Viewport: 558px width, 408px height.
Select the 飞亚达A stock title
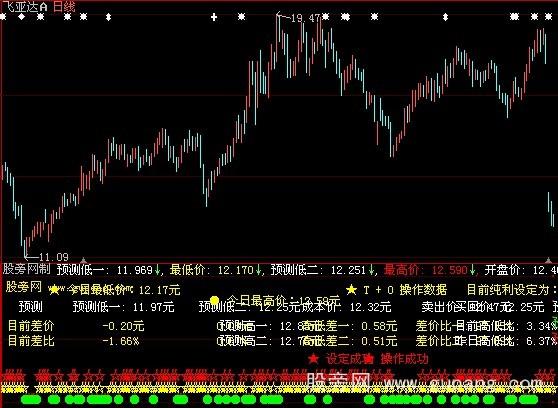(25, 6)
